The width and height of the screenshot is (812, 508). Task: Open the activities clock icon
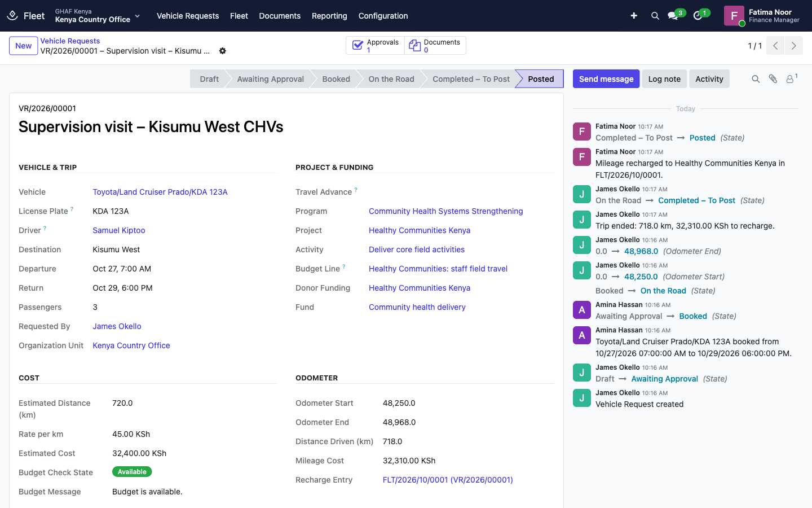[x=698, y=16]
